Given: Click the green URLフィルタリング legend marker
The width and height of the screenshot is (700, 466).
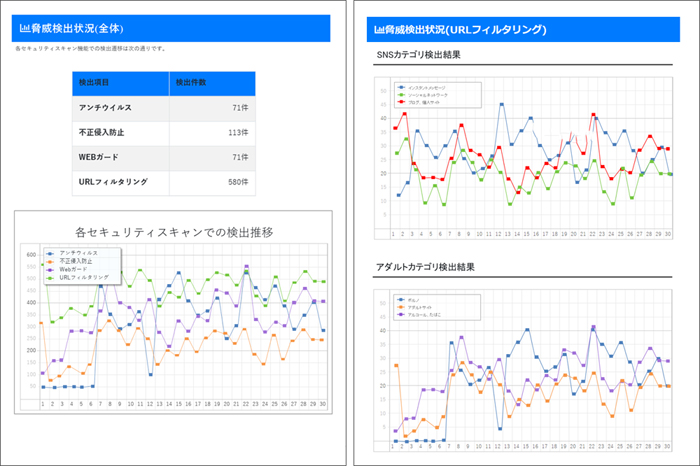Looking at the screenshot, I should (x=50, y=278).
